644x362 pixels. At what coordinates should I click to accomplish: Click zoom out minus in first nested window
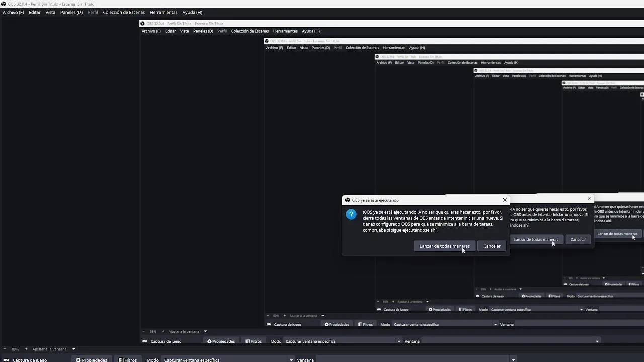143,331
